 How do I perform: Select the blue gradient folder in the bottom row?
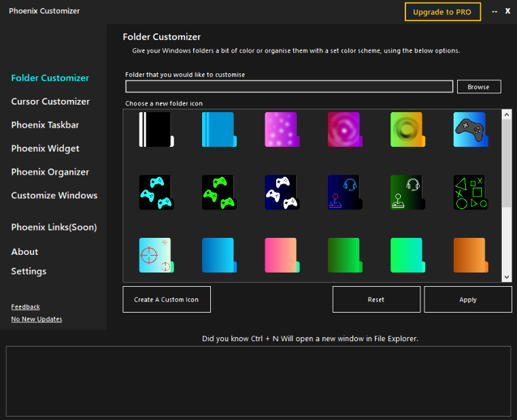219,256
